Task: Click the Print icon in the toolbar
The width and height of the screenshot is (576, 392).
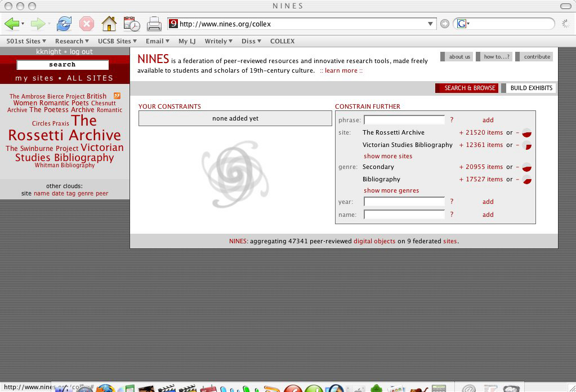Action: coord(154,24)
